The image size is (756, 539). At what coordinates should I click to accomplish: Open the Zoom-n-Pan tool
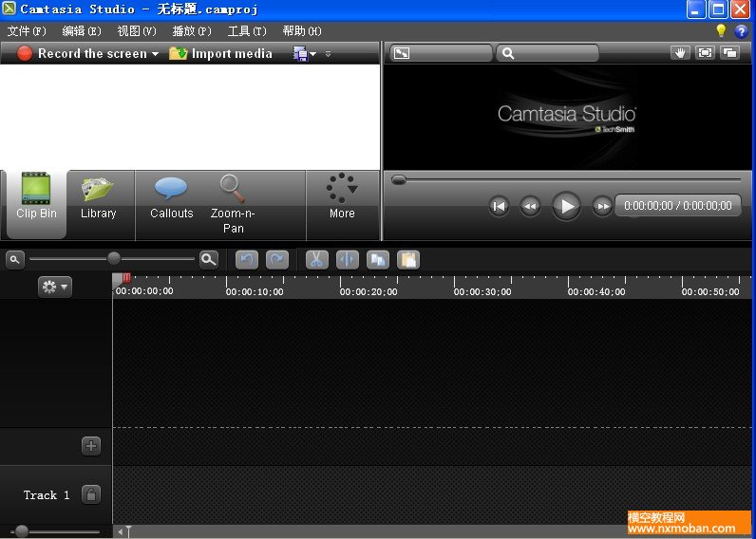coord(233,202)
